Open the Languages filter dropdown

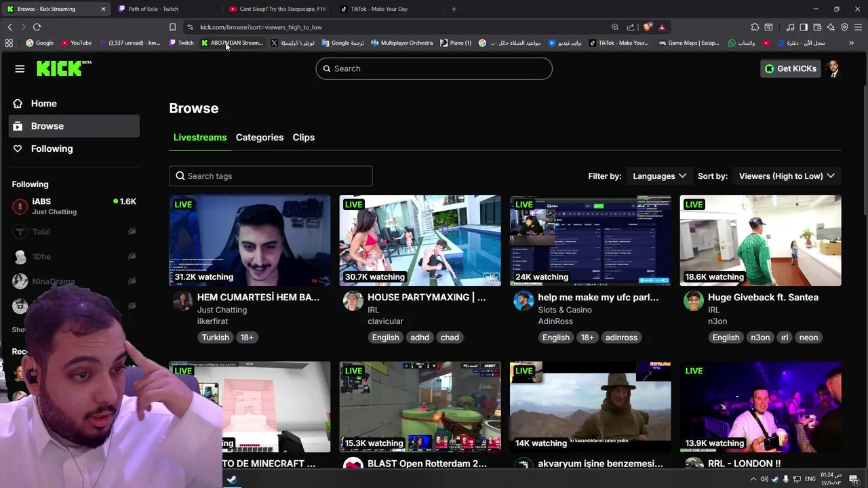click(x=659, y=176)
